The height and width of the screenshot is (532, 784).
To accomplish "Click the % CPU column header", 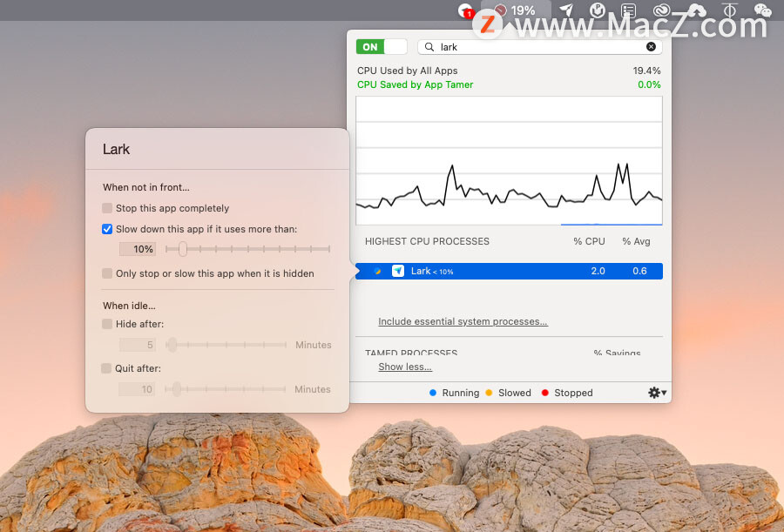I will click(x=589, y=241).
